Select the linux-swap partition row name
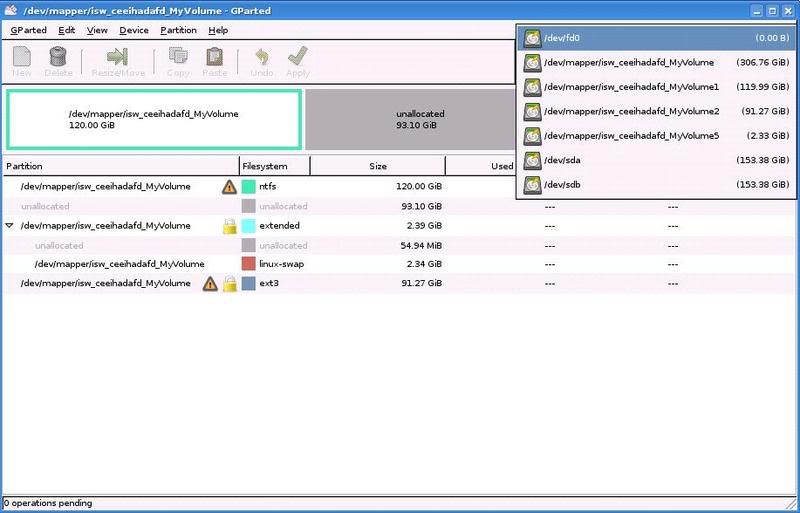Image resolution: width=800 pixels, height=513 pixels. tap(119, 264)
